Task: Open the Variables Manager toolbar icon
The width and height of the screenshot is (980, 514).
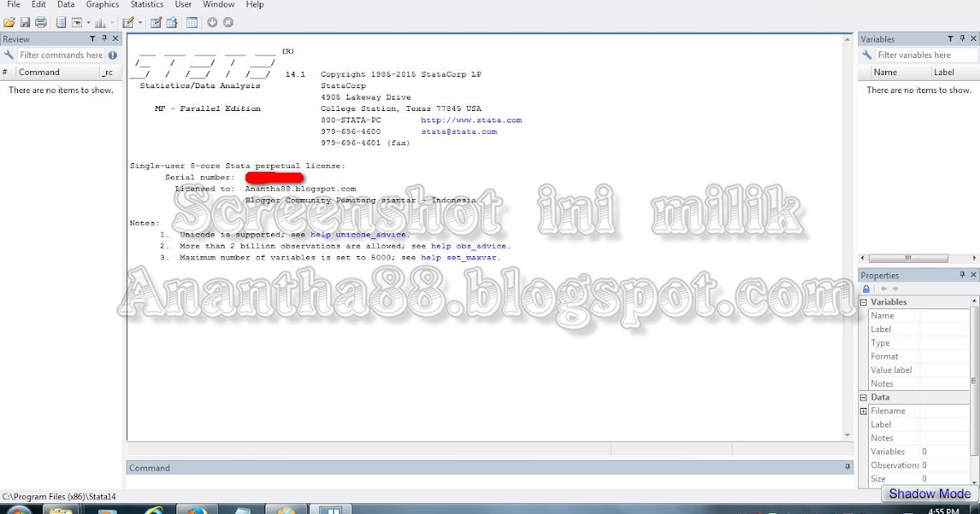Action: click(192, 23)
